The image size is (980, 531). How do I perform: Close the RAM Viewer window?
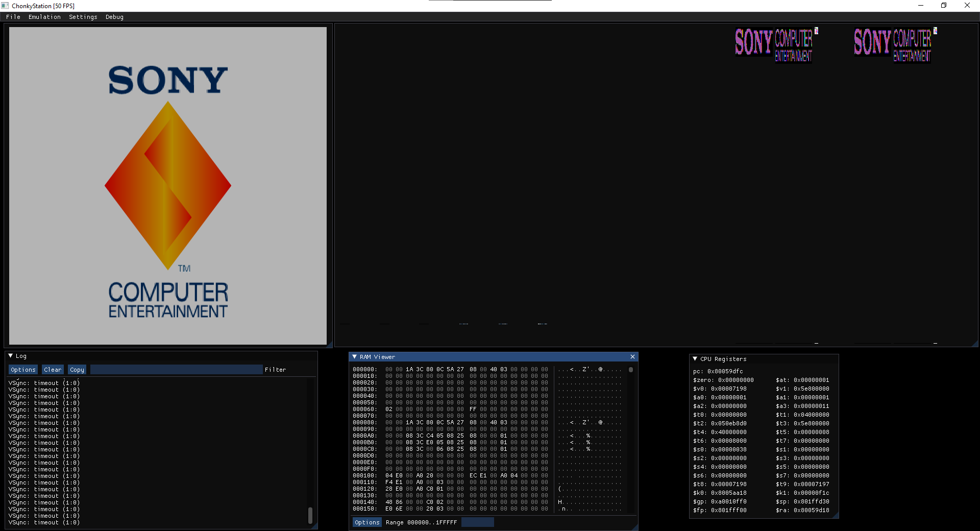click(632, 357)
